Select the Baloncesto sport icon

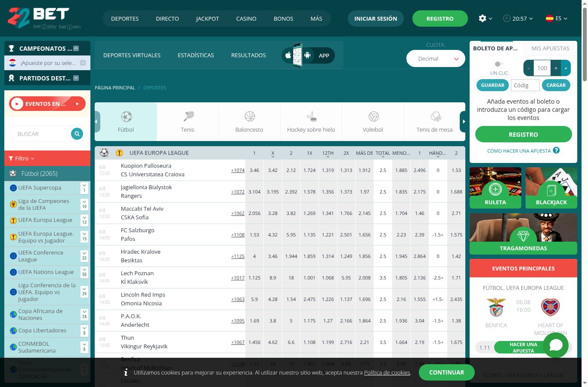point(250,117)
